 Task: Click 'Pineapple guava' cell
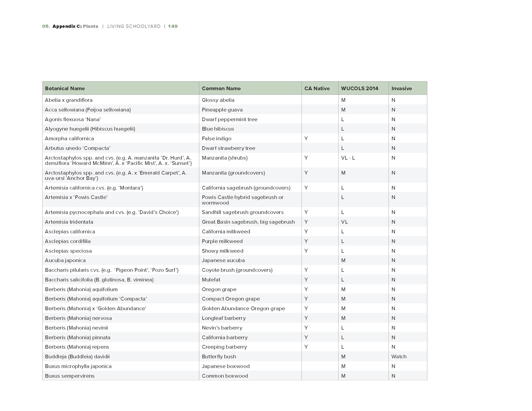click(222, 110)
